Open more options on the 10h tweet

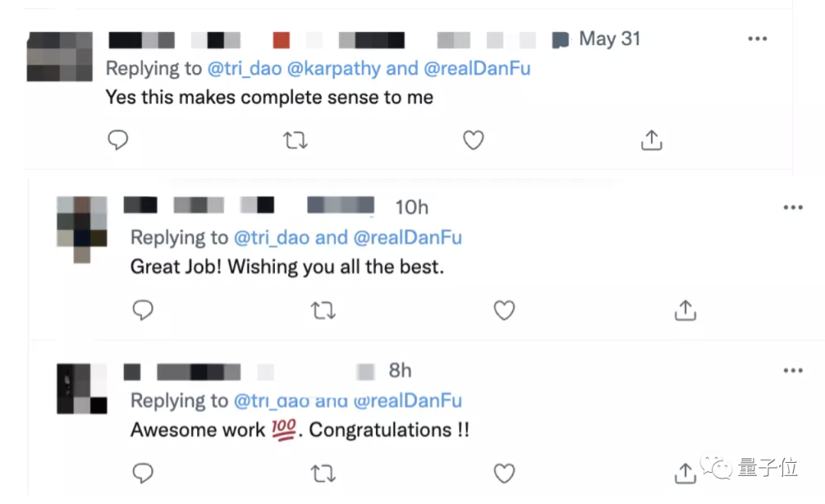point(793,208)
